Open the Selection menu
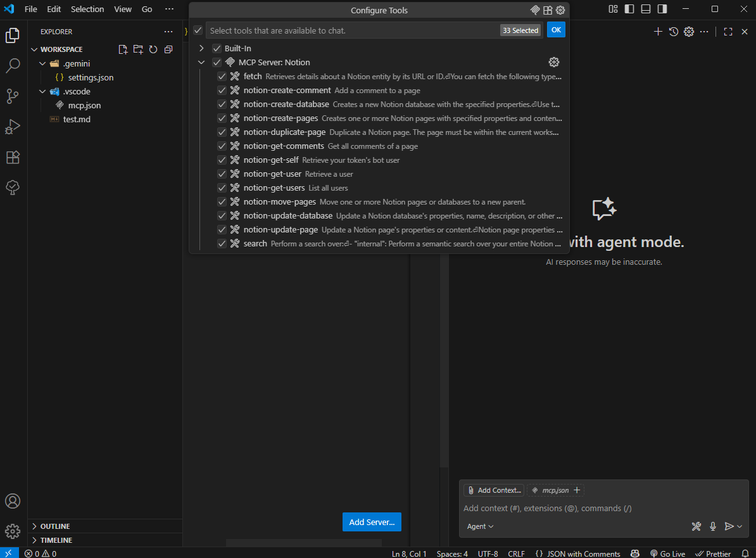This screenshot has width=756, height=558. (87, 9)
